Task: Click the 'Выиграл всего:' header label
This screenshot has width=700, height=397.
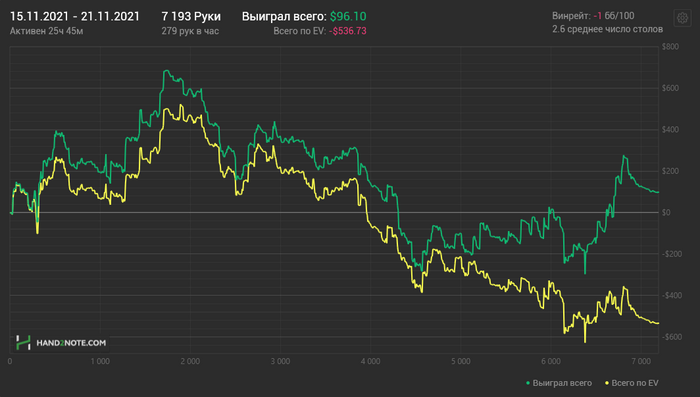Action: click(x=284, y=17)
